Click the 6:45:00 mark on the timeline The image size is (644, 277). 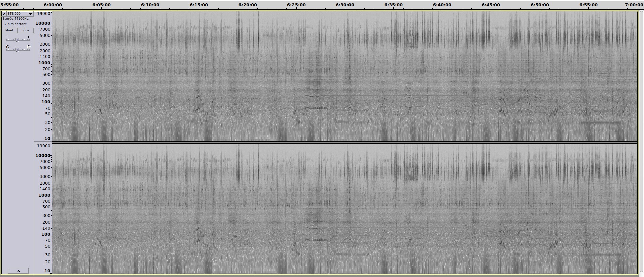(491, 5)
